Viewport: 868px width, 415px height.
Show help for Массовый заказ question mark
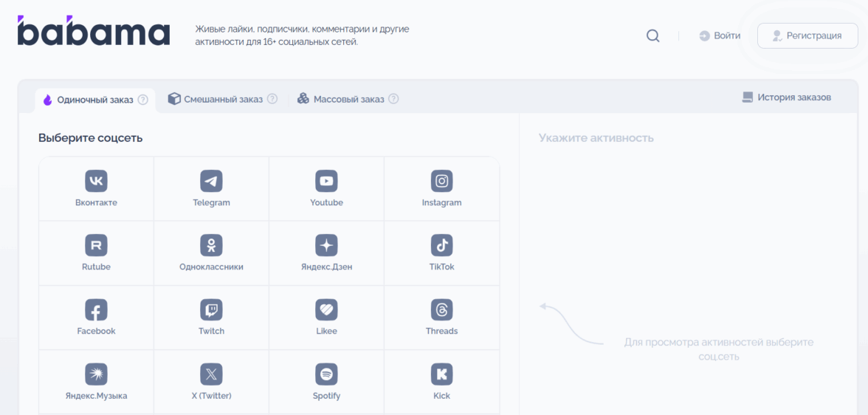coord(393,99)
